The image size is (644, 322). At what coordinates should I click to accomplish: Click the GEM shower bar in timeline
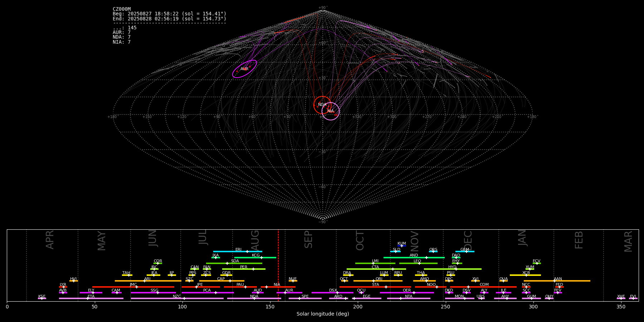[465, 252]
